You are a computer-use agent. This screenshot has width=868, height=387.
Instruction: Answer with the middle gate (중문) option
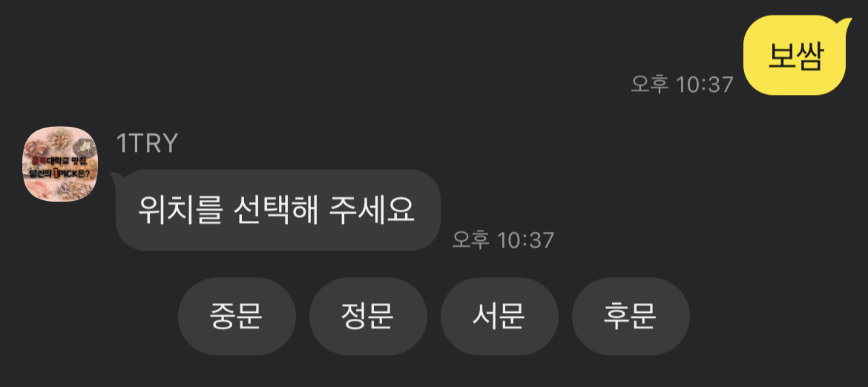coord(237,317)
